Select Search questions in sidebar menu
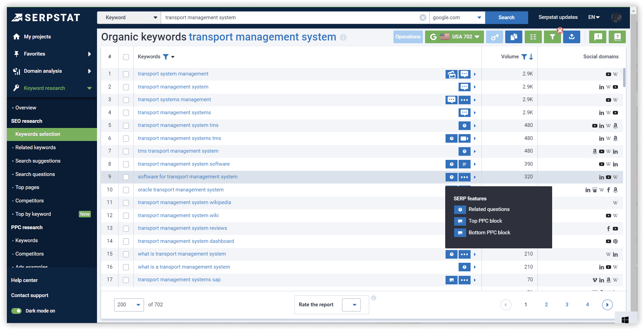 (35, 174)
